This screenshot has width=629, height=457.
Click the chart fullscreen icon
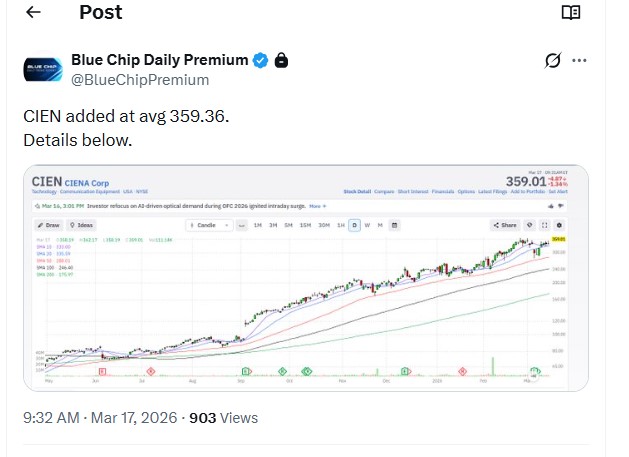pyautogui.click(x=544, y=225)
